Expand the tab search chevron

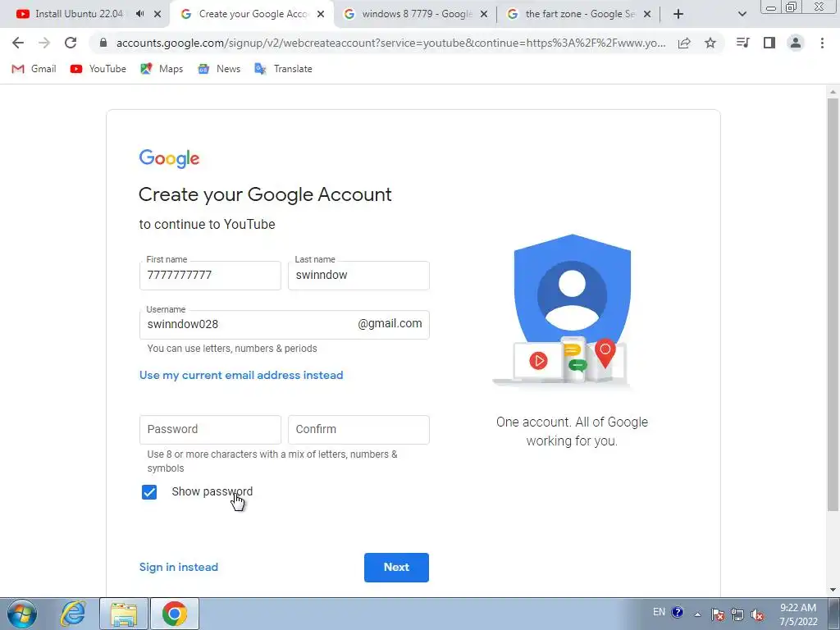coord(742,15)
